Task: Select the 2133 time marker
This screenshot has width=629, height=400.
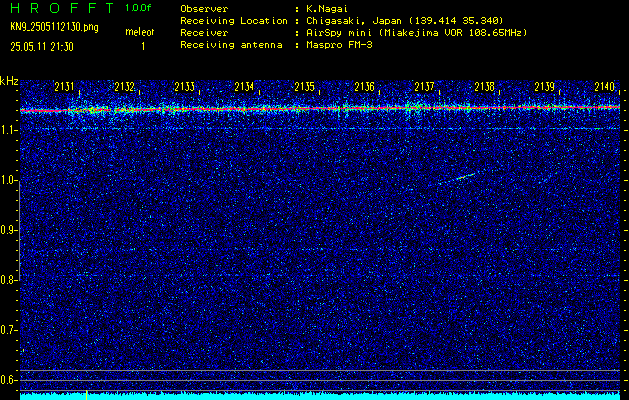Action: coord(185,87)
